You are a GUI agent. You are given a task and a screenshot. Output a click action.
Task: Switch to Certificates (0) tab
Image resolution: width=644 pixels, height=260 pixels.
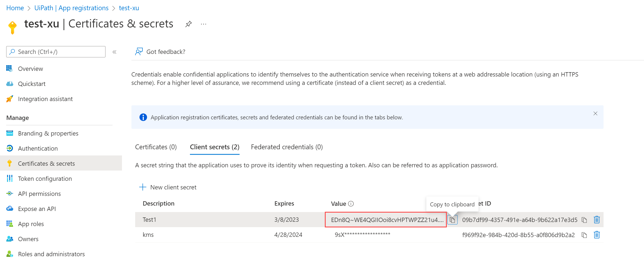[156, 147]
